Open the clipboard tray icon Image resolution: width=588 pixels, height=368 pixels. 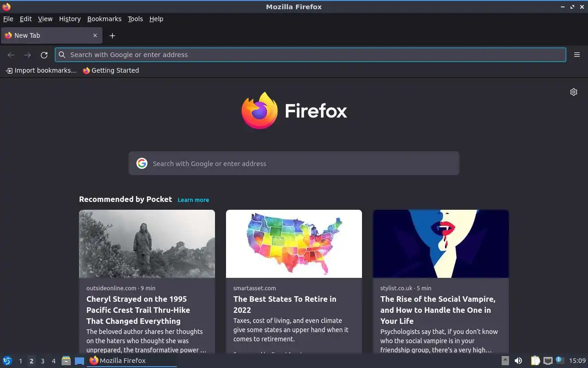[x=536, y=361]
